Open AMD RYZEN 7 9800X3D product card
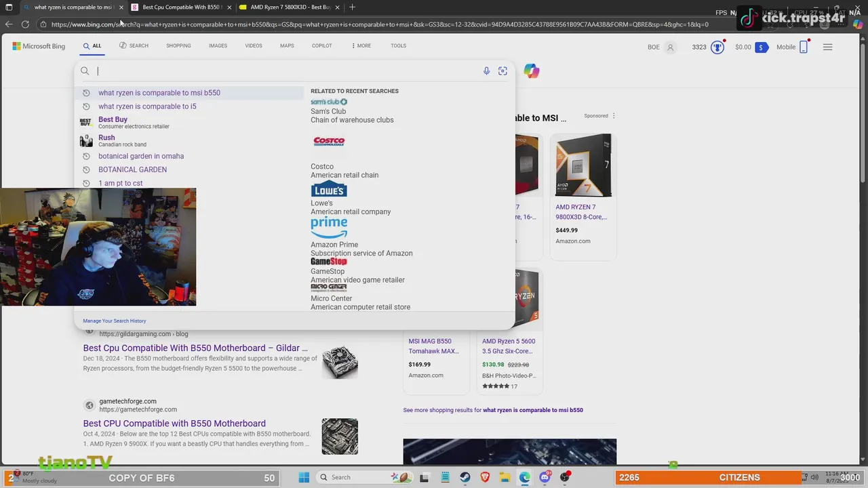This screenshot has height=488, width=868. [583, 197]
